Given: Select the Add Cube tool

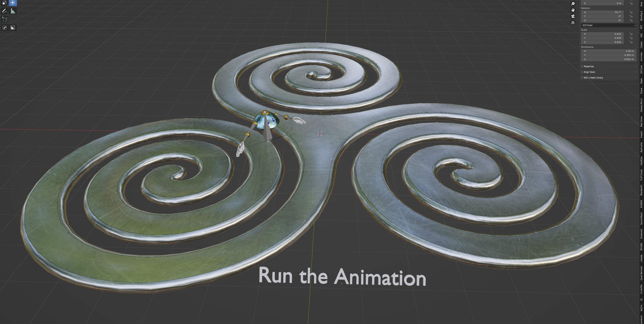Looking at the screenshot, I should click(5, 19).
